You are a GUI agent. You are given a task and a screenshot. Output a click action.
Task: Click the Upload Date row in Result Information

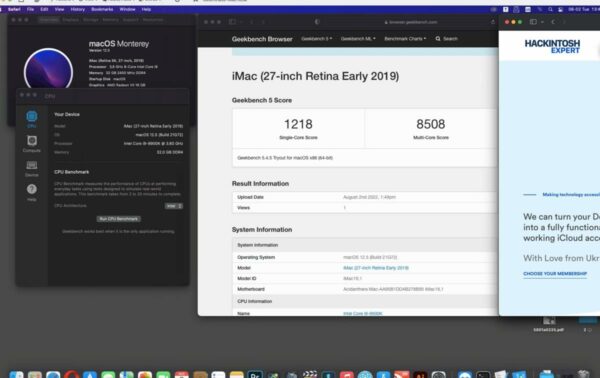click(365, 197)
